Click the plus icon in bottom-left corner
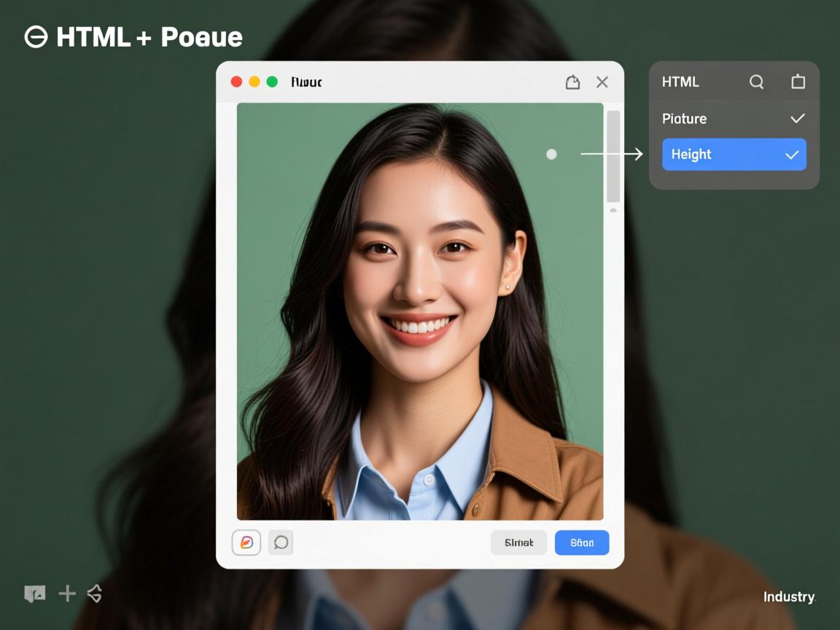 [67, 594]
